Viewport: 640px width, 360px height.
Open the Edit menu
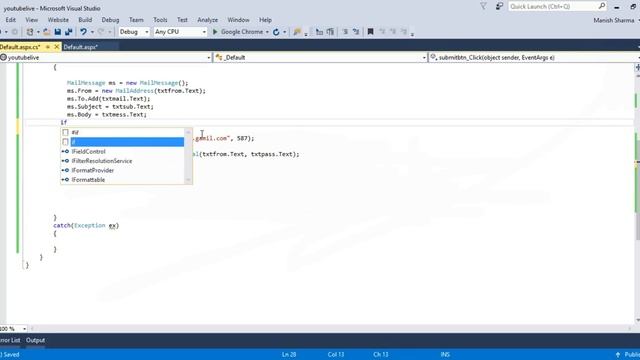(11, 20)
